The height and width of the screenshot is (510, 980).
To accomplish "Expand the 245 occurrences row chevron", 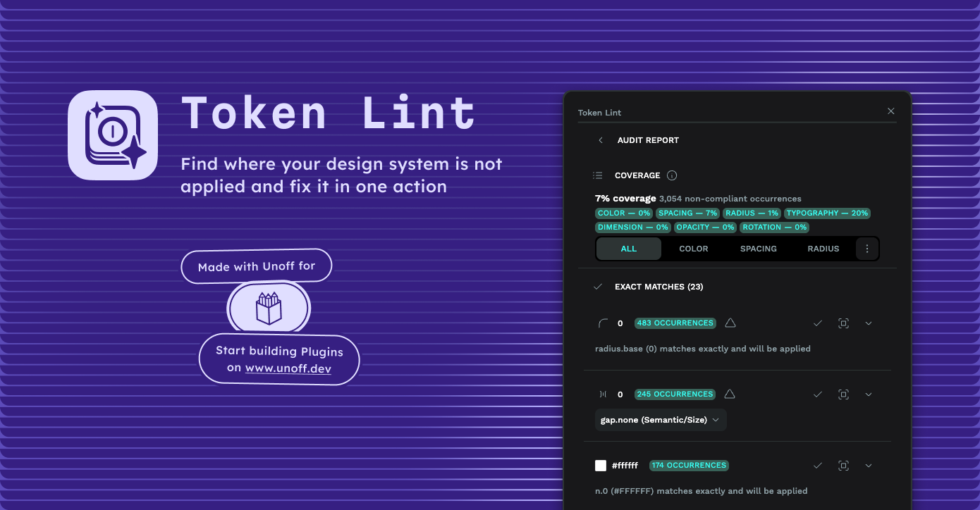I will [869, 394].
